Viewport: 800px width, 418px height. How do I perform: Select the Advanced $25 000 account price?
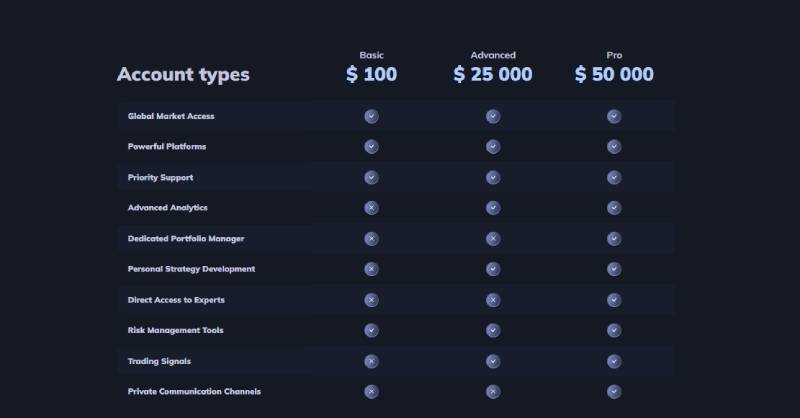[x=493, y=75]
